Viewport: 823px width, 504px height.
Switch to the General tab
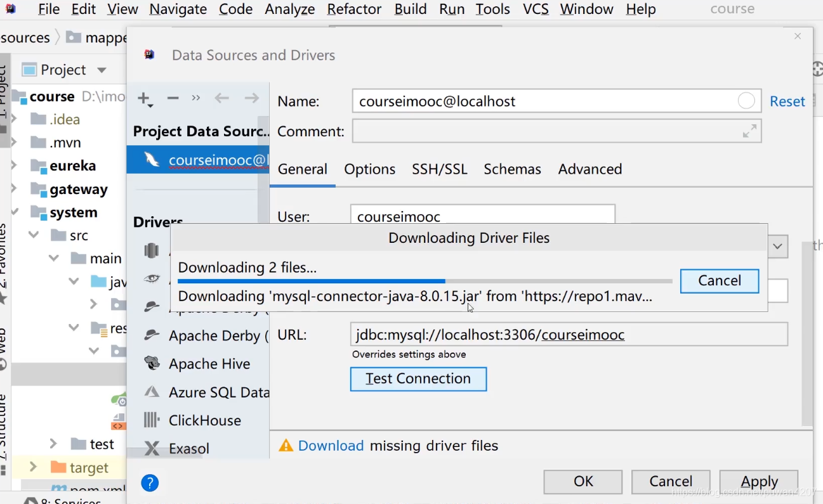(x=303, y=169)
